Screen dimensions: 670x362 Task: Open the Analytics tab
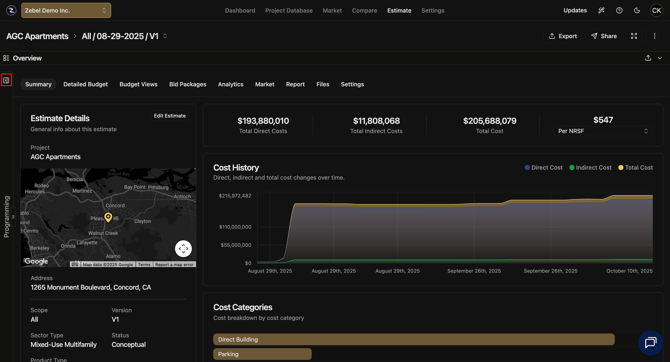coord(230,84)
